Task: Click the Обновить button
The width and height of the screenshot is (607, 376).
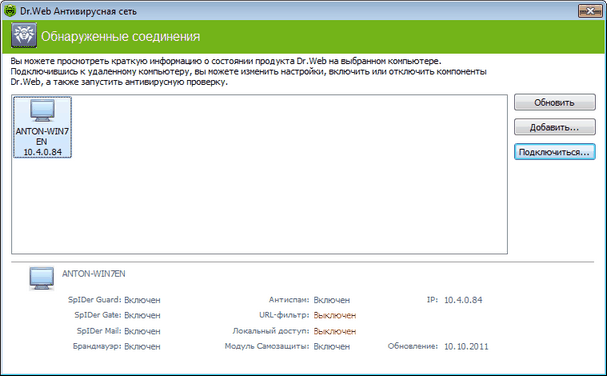Action: point(554,102)
